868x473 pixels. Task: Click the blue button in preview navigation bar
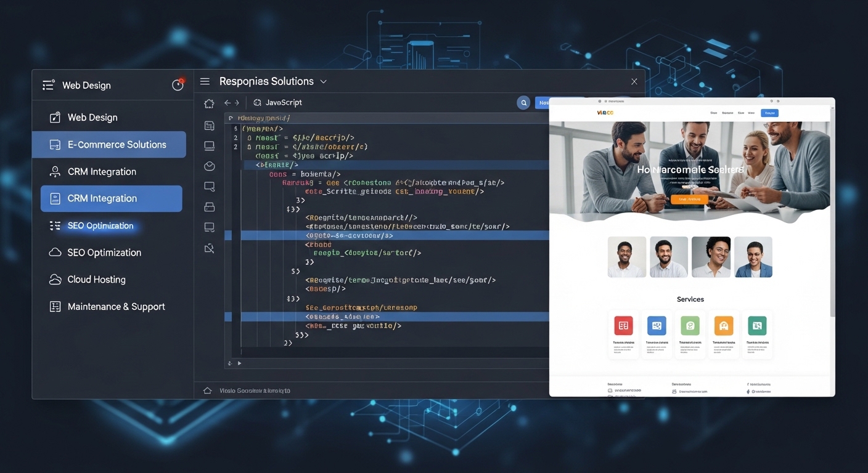tap(769, 113)
